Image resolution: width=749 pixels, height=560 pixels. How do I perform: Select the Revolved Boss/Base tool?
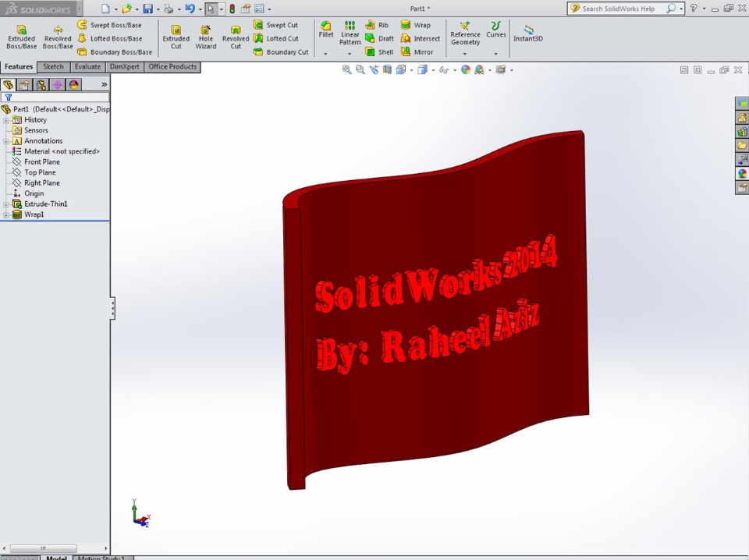tap(58, 37)
